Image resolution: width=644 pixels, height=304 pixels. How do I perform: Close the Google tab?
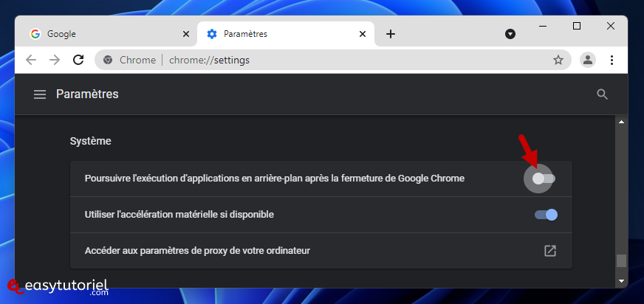[x=185, y=34]
